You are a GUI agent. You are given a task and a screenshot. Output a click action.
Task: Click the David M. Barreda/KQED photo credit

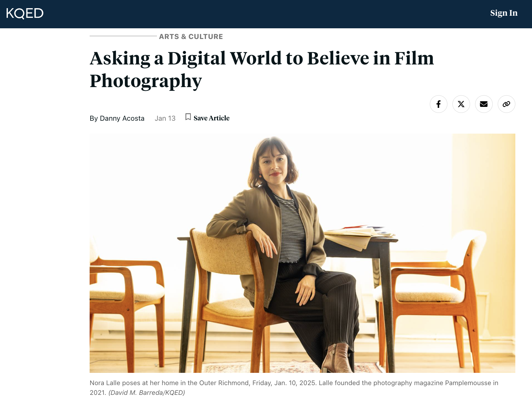pos(147,393)
